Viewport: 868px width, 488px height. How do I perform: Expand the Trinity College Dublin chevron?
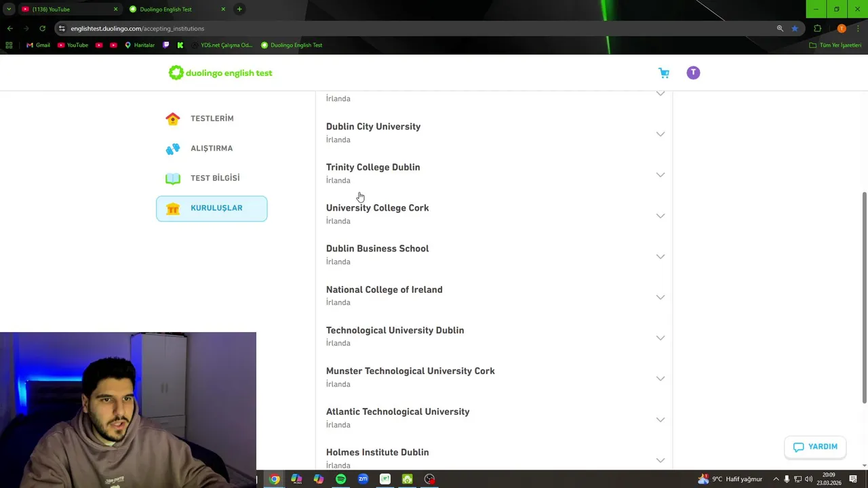[x=660, y=175]
